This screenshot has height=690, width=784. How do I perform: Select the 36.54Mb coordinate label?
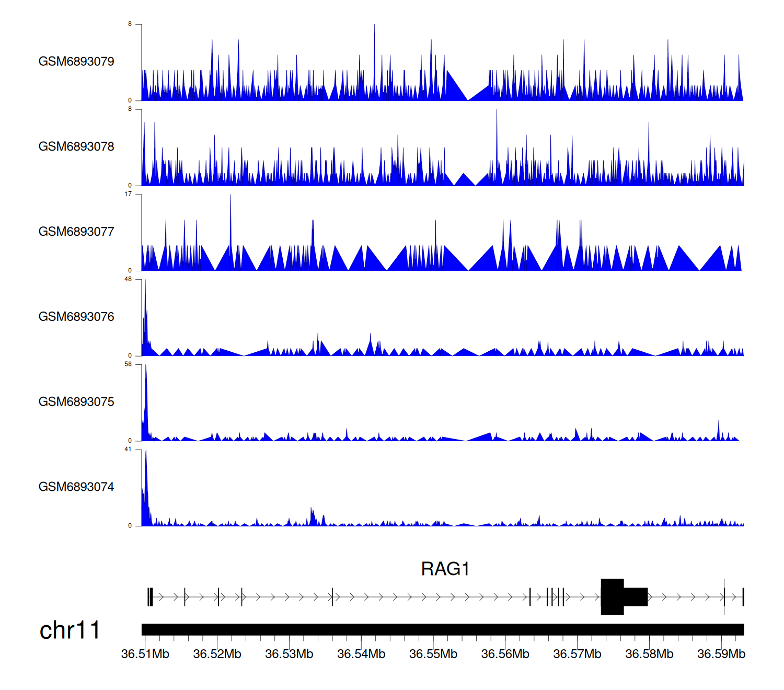[361, 654]
